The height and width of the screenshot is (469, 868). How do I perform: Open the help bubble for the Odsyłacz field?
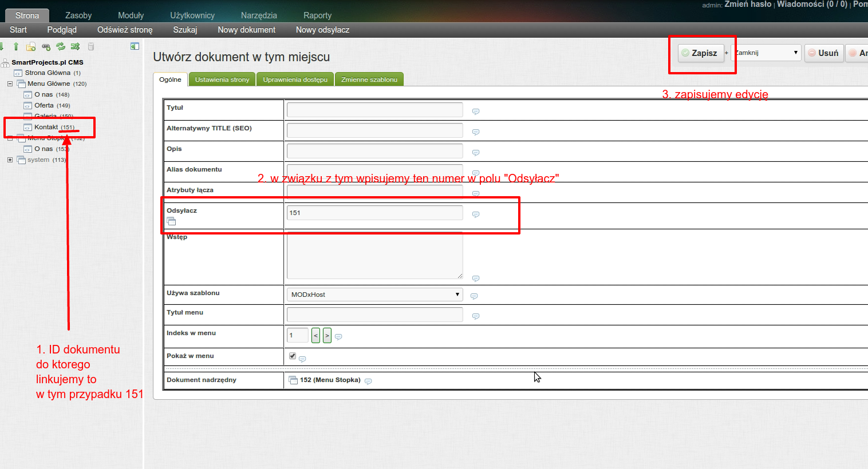(475, 214)
